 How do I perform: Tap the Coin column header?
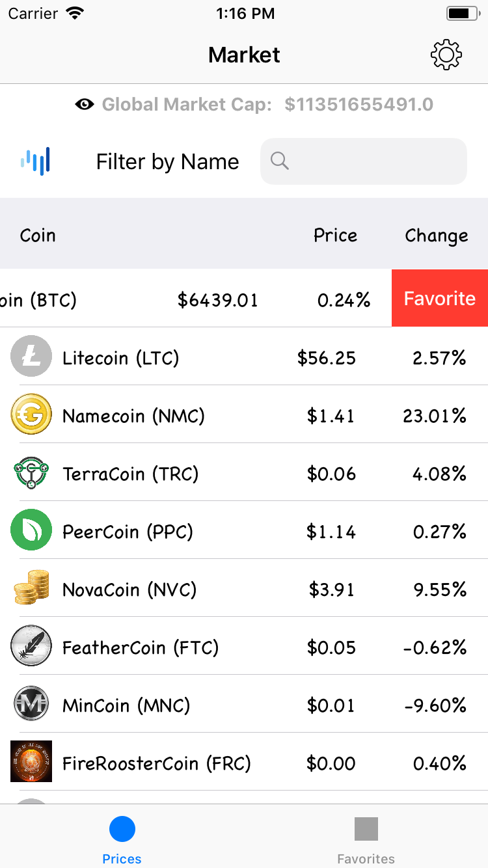(x=38, y=235)
